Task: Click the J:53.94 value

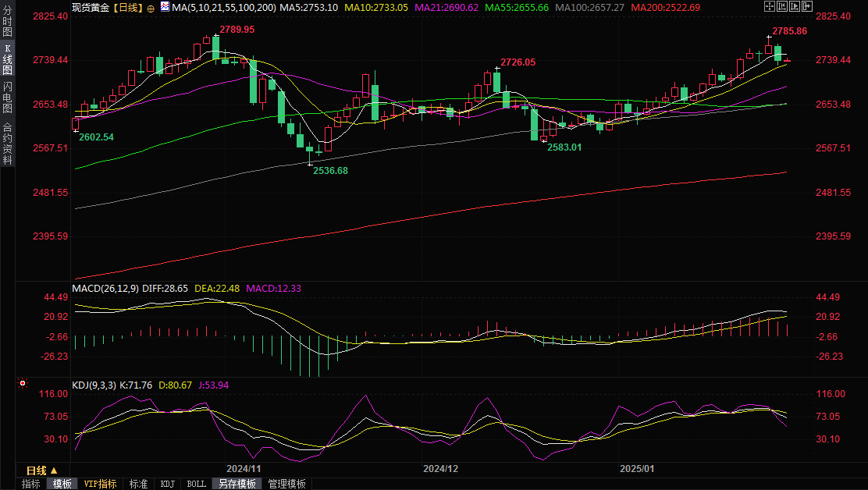Action: coord(213,385)
